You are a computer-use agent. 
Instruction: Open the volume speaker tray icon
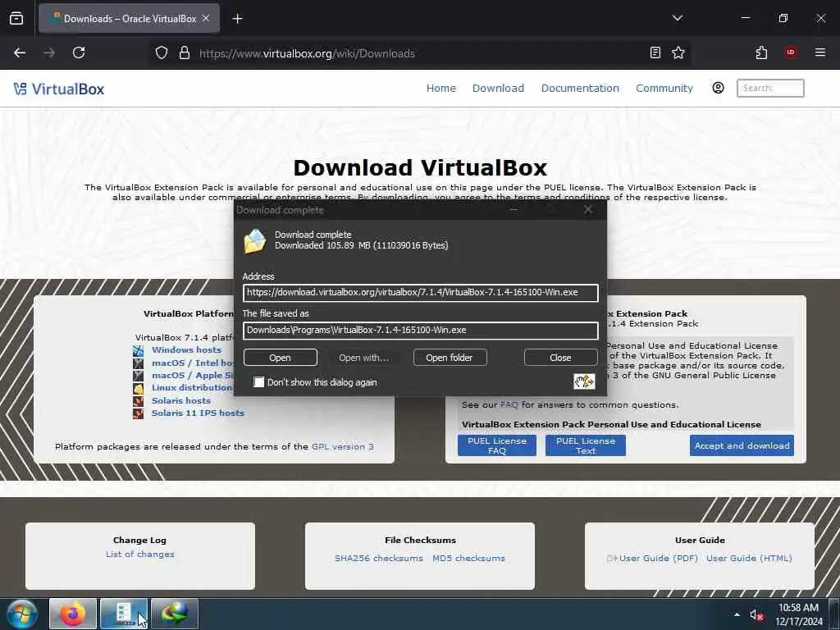pyautogui.click(x=756, y=615)
